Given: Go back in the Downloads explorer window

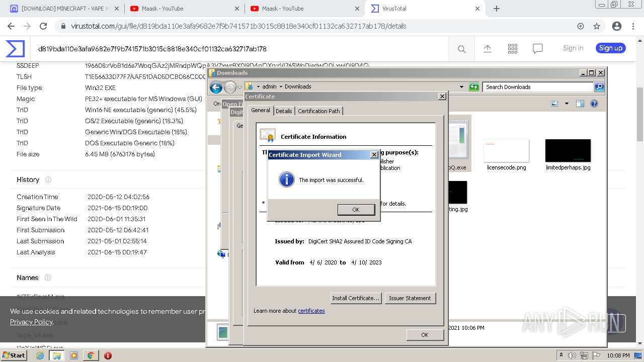Looking at the screenshot, I should coord(216,87).
